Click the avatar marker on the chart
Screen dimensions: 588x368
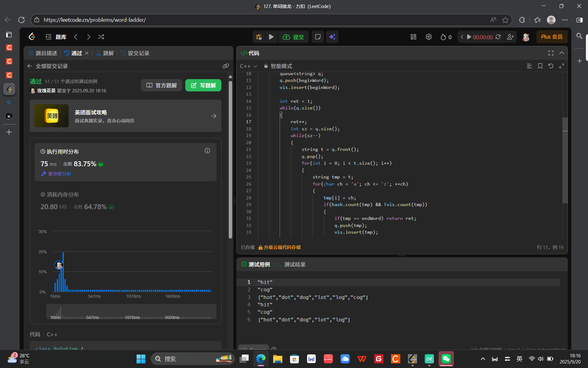point(59,265)
